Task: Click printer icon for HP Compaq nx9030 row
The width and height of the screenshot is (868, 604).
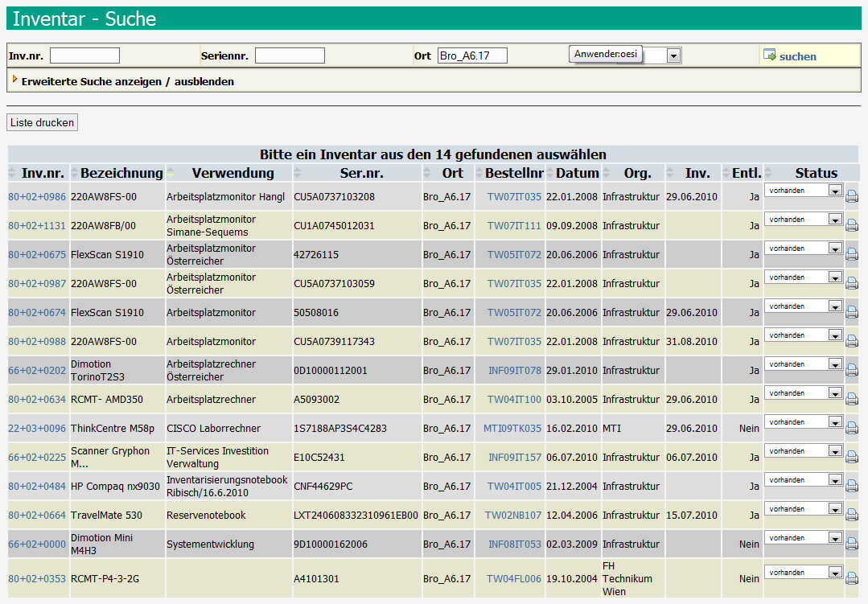Action: click(851, 487)
